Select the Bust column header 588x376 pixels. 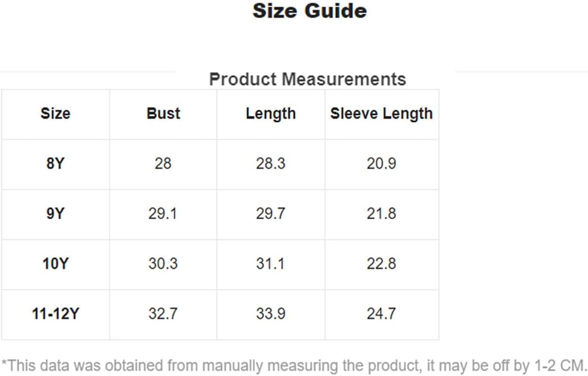click(x=163, y=113)
